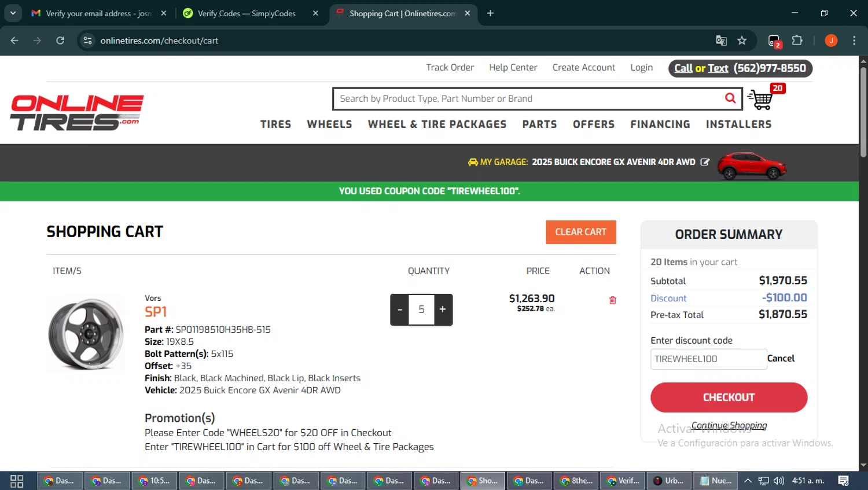Click the search magnifier icon

click(730, 98)
